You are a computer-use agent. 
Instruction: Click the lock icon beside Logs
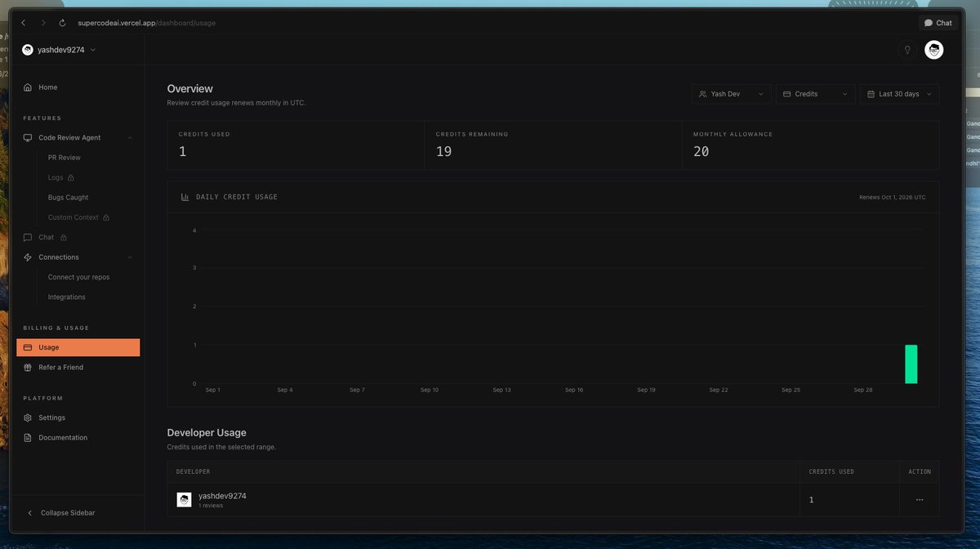pos(71,177)
